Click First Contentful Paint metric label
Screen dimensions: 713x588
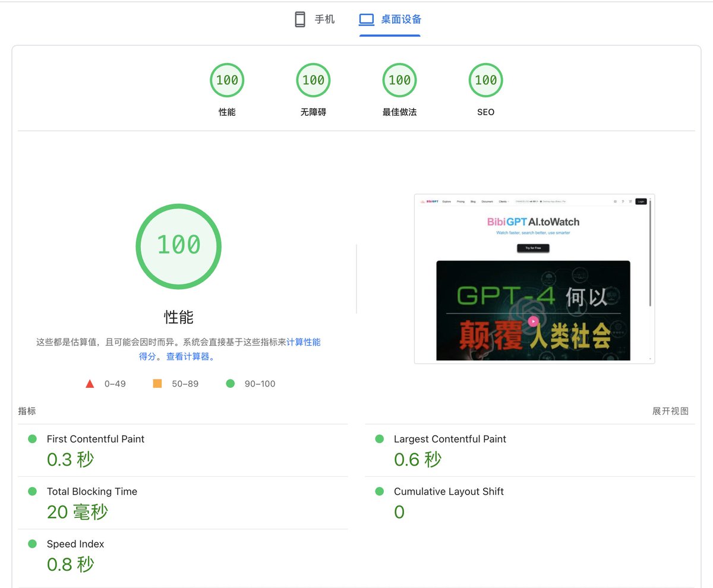click(x=96, y=439)
